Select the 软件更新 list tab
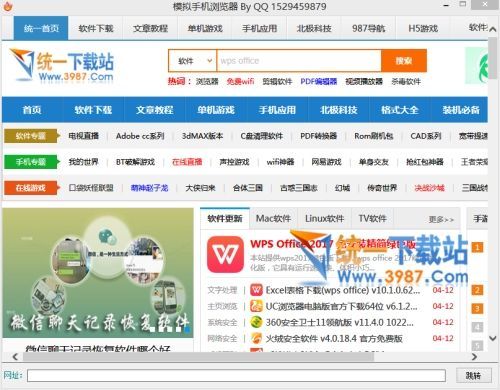Image resolution: width=500 pixels, height=390 pixels. [x=225, y=218]
